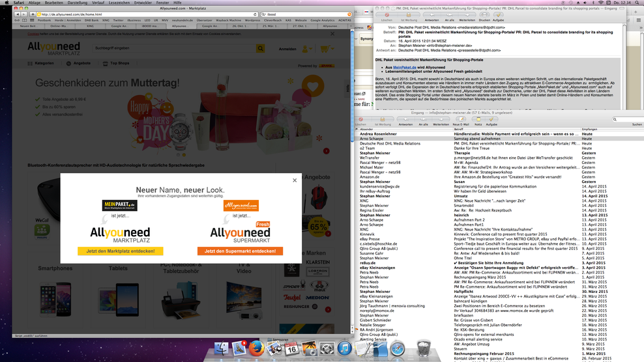
Task: Click the Allyouneed search magnifier button
Action: 260,48
